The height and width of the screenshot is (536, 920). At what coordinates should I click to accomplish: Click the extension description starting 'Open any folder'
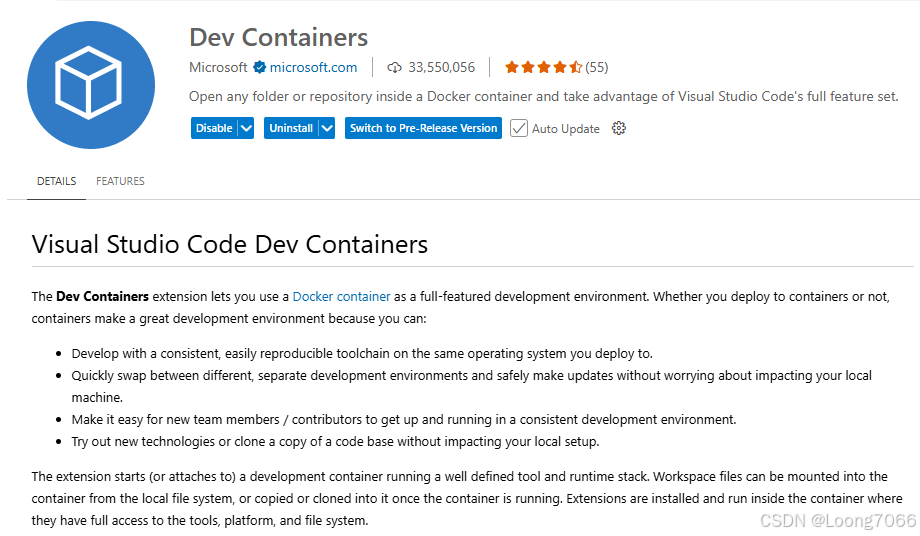pos(544,97)
